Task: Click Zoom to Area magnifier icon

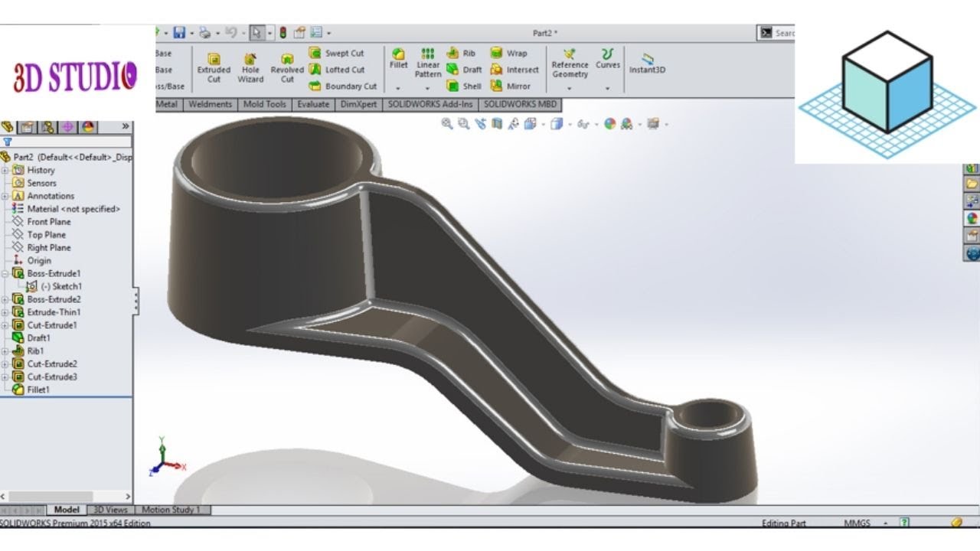Action: tap(463, 124)
